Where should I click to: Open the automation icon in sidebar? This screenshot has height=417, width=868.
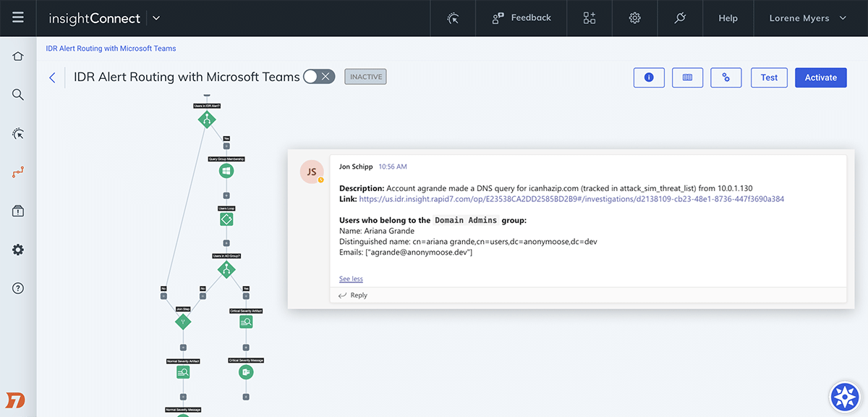[x=18, y=133]
